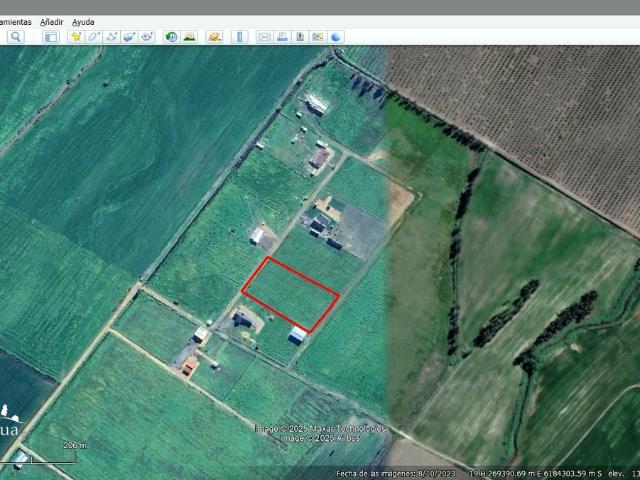Toggle historical imagery clock

tap(171, 37)
